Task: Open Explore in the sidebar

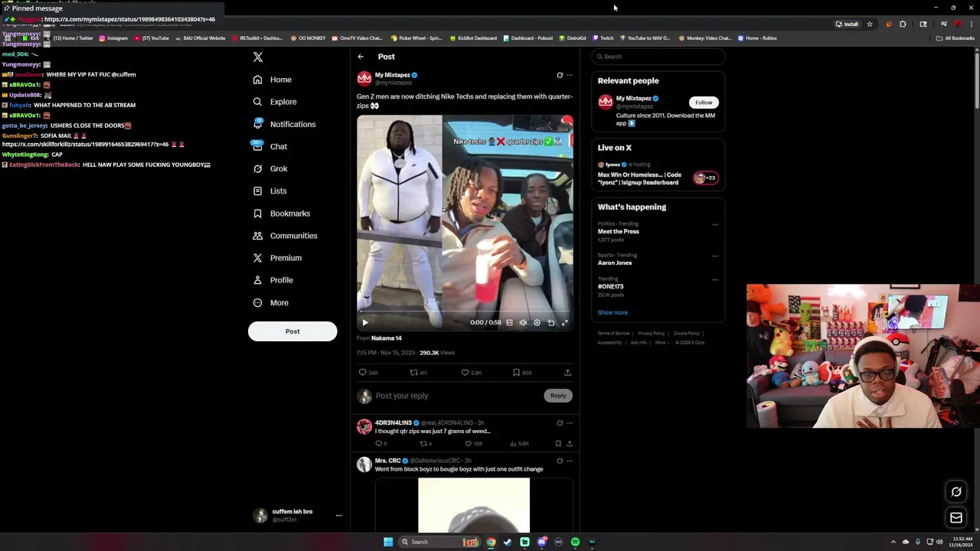Action: [274, 102]
